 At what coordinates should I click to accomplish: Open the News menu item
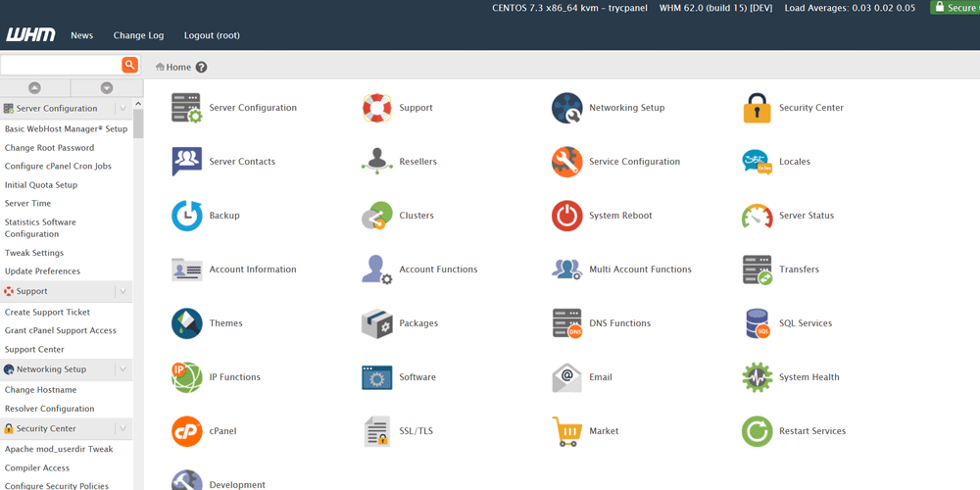[x=82, y=35]
